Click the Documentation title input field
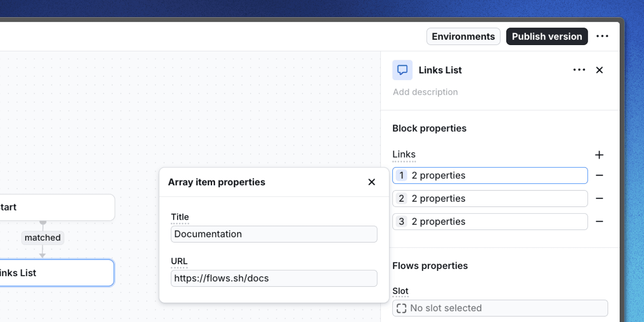Screen dimensions: 644x322 [x=274, y=234]
